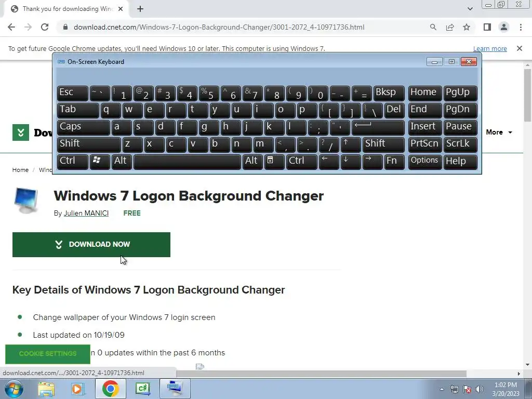Toggle right Alt on On-Screen Keyboard

pos(252,162)
